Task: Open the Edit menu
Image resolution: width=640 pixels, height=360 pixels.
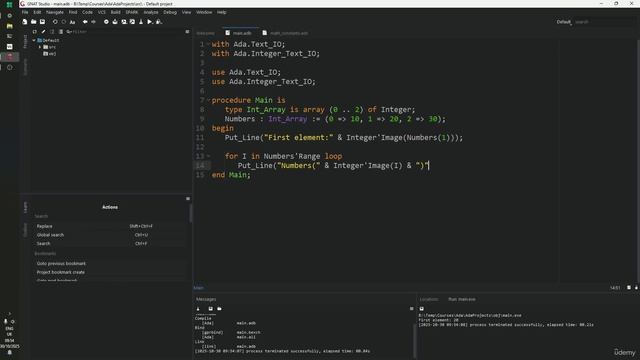Action: pos(37,12)
